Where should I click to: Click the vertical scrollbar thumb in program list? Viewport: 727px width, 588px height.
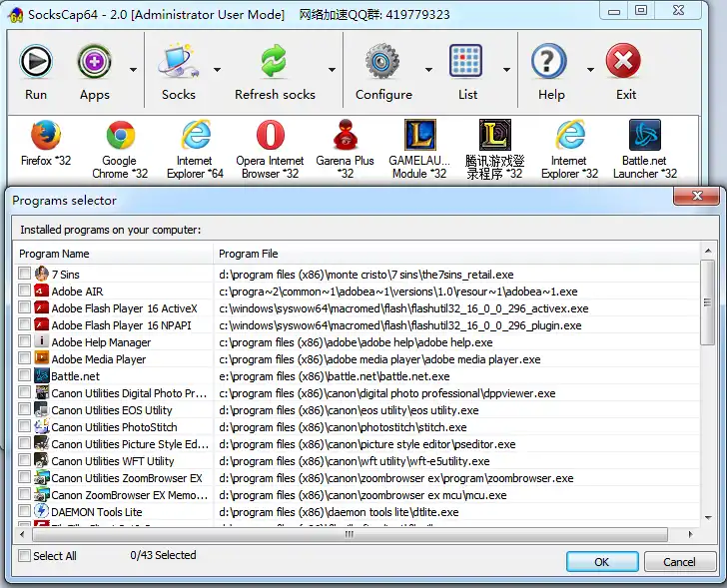pos(707,302)
